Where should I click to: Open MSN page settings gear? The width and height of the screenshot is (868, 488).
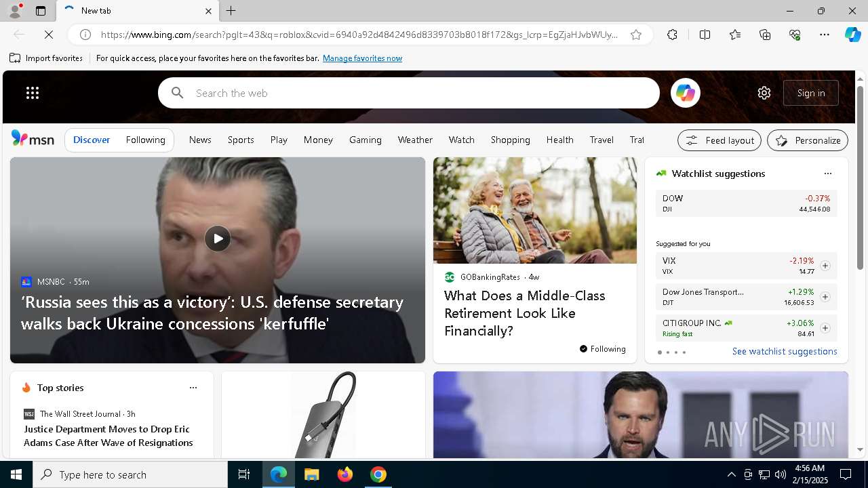pyautogui.click(x=764, y=93)
